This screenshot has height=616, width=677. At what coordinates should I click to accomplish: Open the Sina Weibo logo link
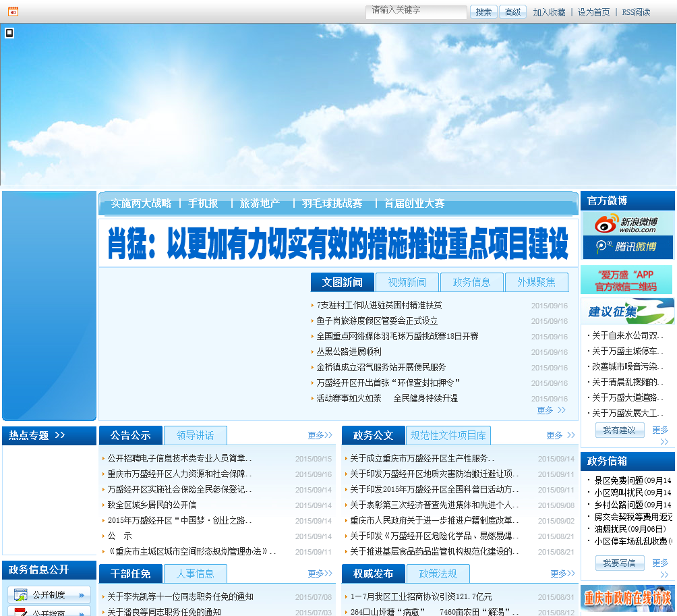click(627, 224)
